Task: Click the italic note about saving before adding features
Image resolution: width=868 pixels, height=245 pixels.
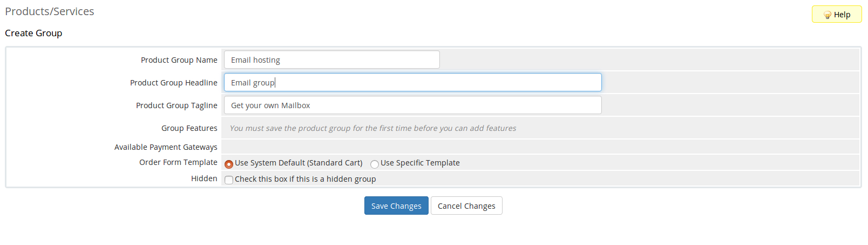Action: point(372,128)
